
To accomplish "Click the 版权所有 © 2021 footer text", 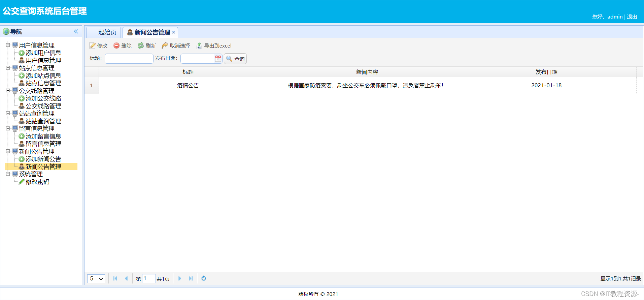I will click(318, 294).
